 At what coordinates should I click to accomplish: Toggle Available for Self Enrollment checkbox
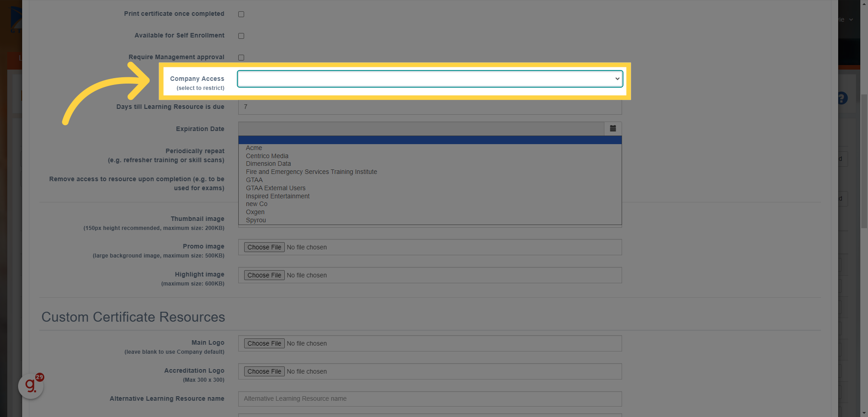click(241, 36)
